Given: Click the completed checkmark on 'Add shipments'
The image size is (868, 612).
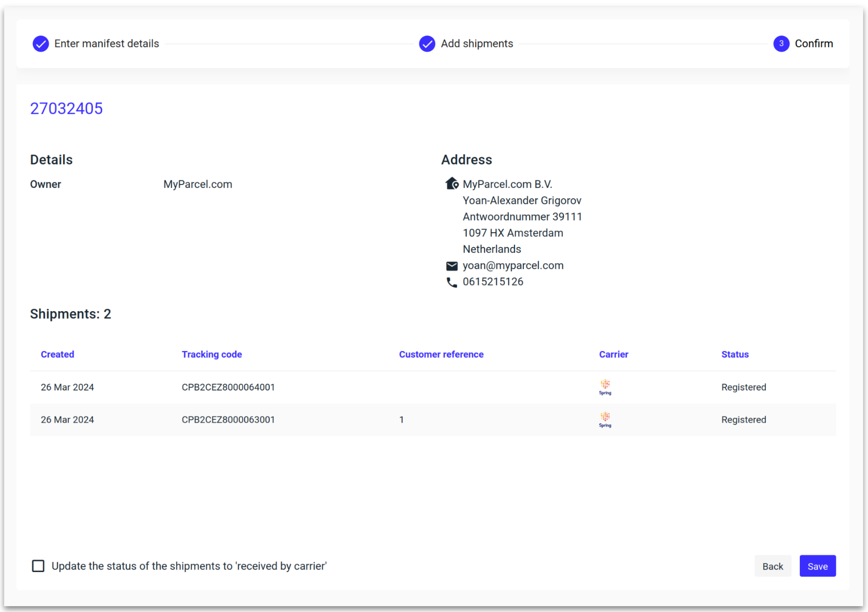Looking at the screenshot, I should (x=427, y=43).
